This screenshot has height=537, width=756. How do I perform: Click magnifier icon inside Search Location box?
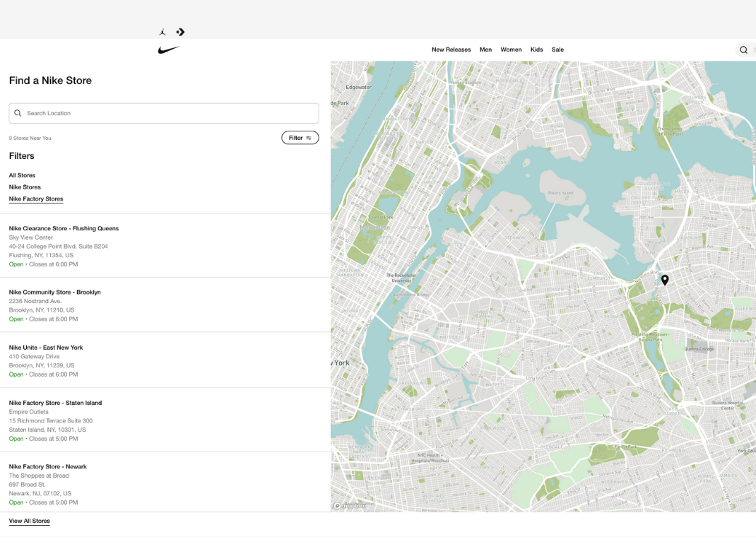[18, 113]
